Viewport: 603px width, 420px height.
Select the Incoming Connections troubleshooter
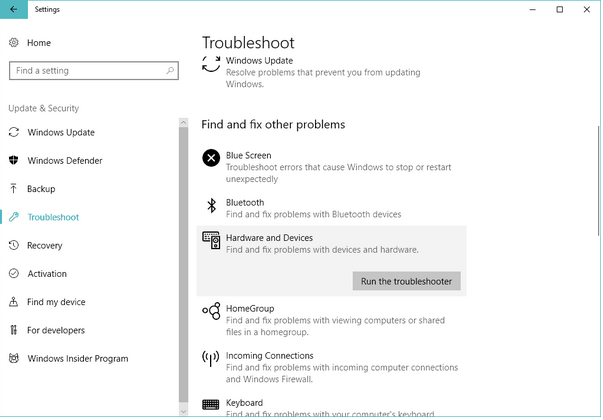331,367
